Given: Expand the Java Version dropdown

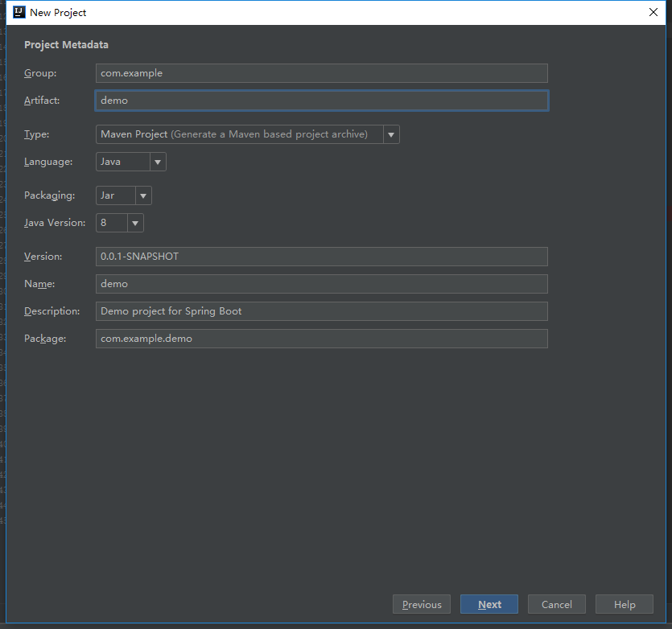Looking at the screenshot, I should (x=119, y=223).
